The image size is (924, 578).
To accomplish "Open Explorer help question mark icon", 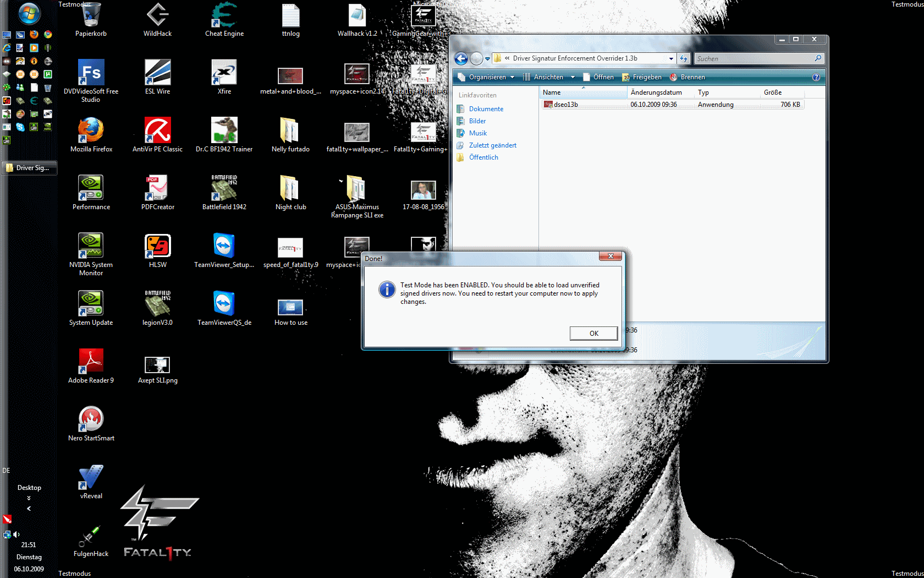I will click(816, 77).
